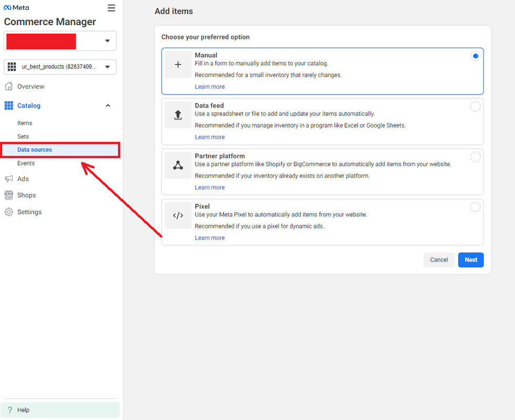Viewport: 515px width, 420px height.
Task: Click Learn more under Data feed
Action: tap(209, 137)
